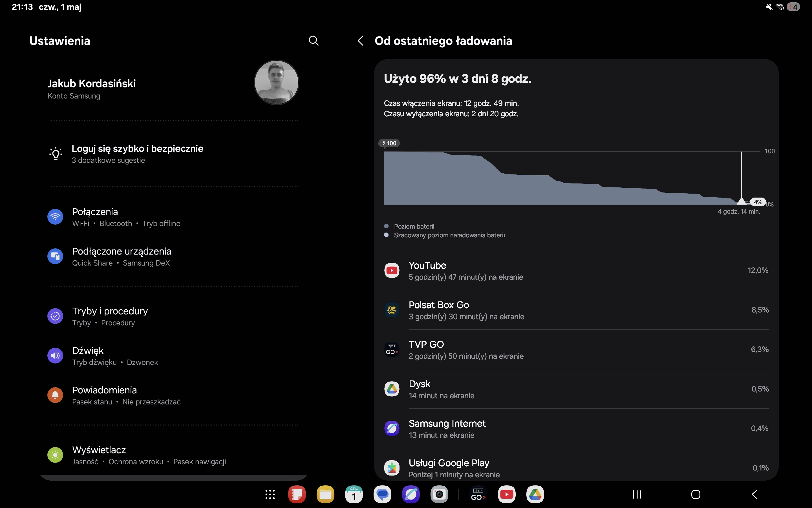Open the Połączenia Wi-Fi icon
This screenshot has height=508, width=812.
55,217
